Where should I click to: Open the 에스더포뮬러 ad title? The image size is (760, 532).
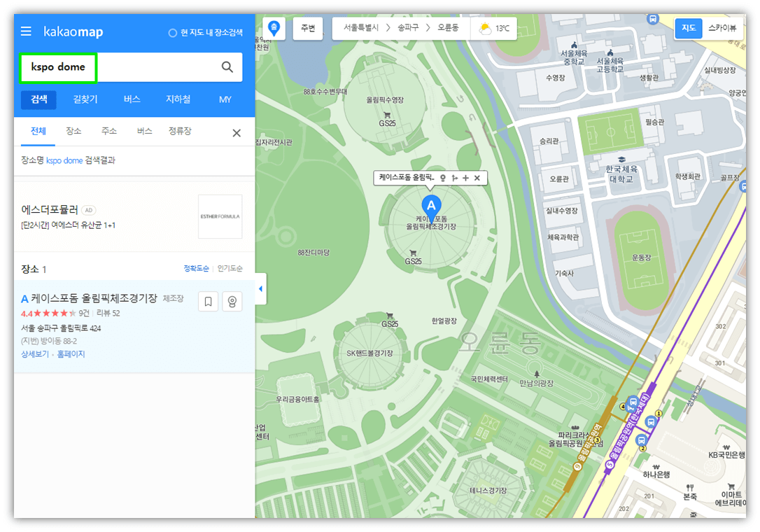pos(50,209)
